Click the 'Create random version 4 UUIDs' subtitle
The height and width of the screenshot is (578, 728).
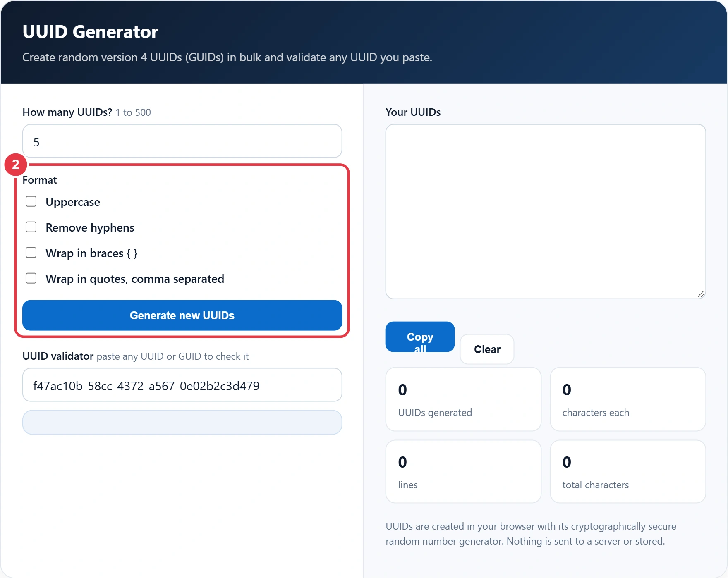[227, 57]
